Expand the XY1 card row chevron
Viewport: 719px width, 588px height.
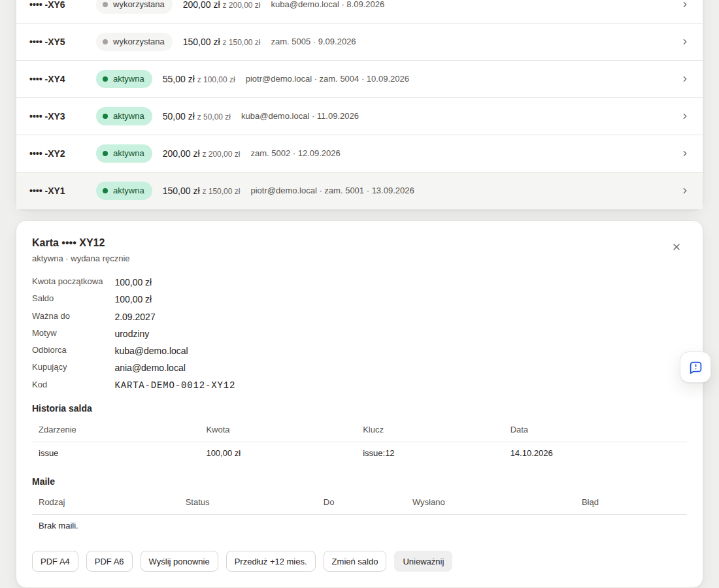point(684,191)
